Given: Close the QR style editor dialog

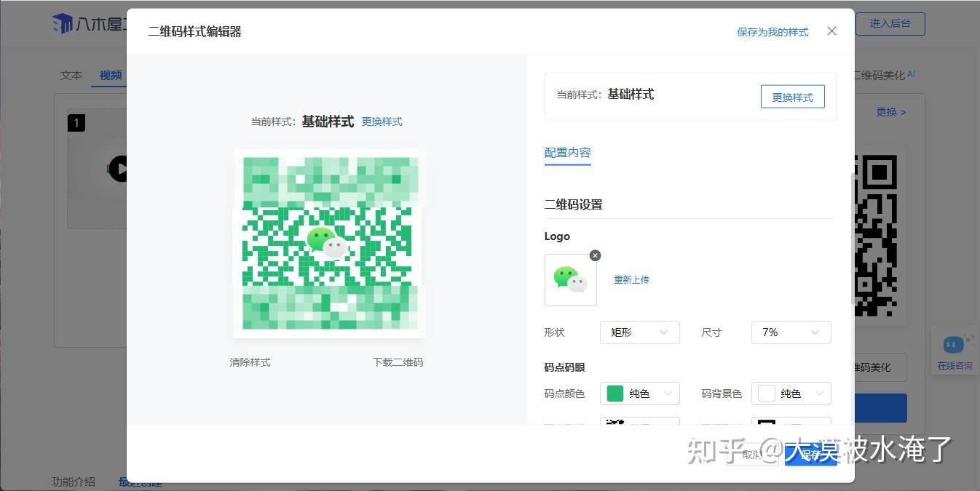Looking at the screenshot, I should pyautogui.click(x=832, y=31).
